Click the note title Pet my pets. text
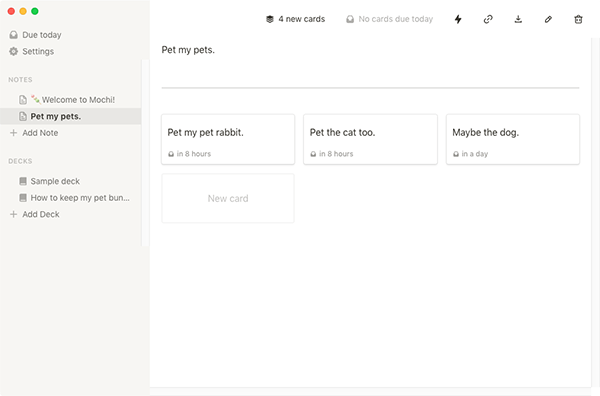The height and width of the screenshot is (396, 600). (x=188, y=50)
